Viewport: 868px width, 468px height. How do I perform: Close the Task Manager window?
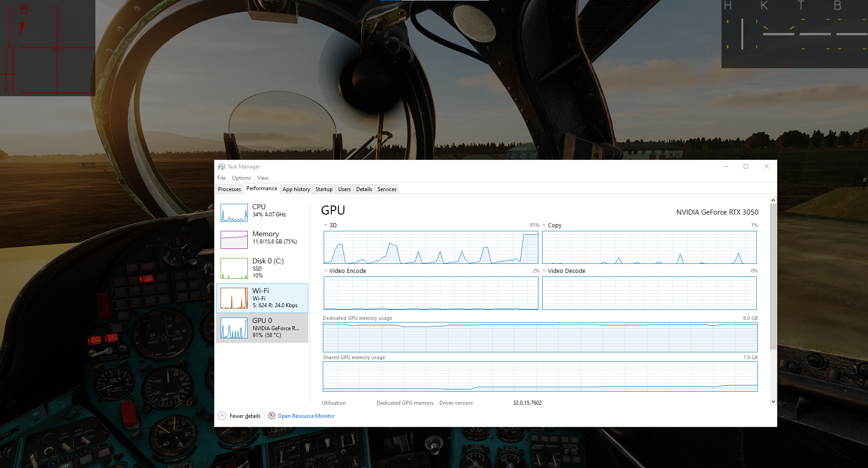[767, 167]
